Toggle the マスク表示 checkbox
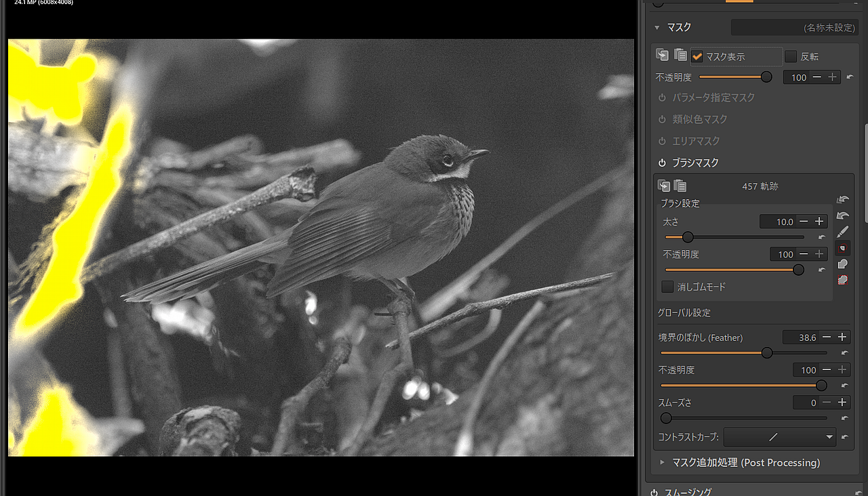Image resolution: width=868 pixels, height=496 pixels. (697, 56)
